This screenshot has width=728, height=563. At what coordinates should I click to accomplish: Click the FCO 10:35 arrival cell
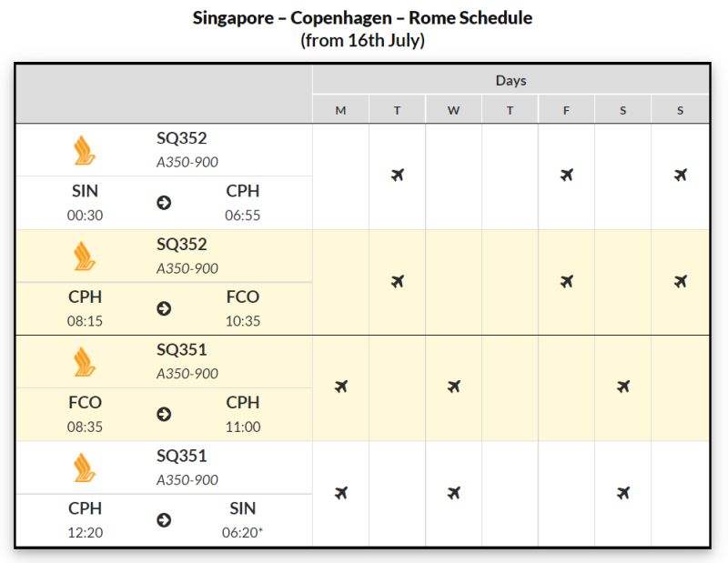click(x=243, y=308)
